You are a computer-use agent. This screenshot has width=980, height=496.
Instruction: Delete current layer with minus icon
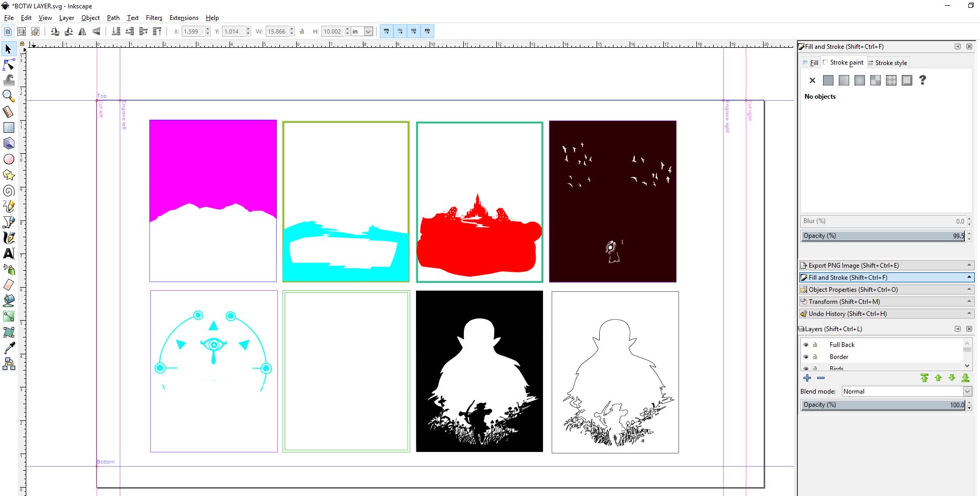[x=821, y=378]
